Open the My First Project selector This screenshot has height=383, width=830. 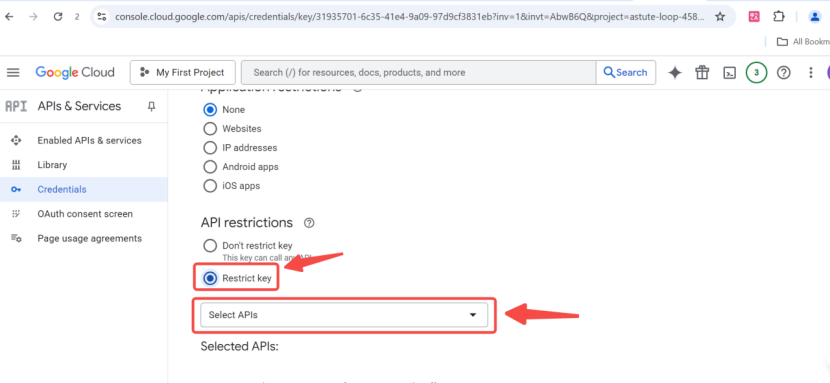pos(183,72)
